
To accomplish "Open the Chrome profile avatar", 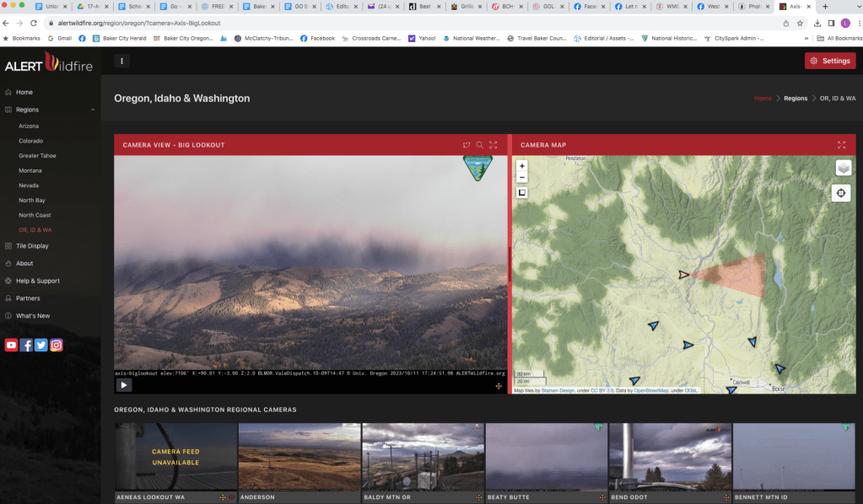I will pyautogui.click(x=845, y=23).
